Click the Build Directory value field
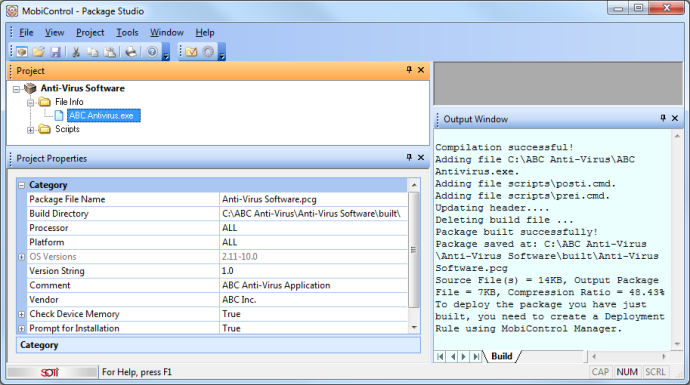 coord(313,214)
